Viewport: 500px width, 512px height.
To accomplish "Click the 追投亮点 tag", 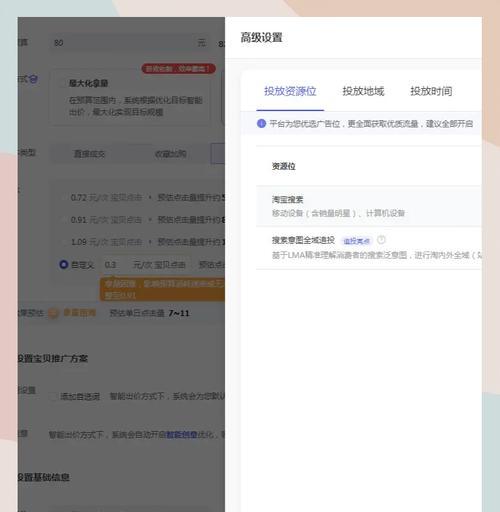I will pyautogui.click(x=356, y=241).
